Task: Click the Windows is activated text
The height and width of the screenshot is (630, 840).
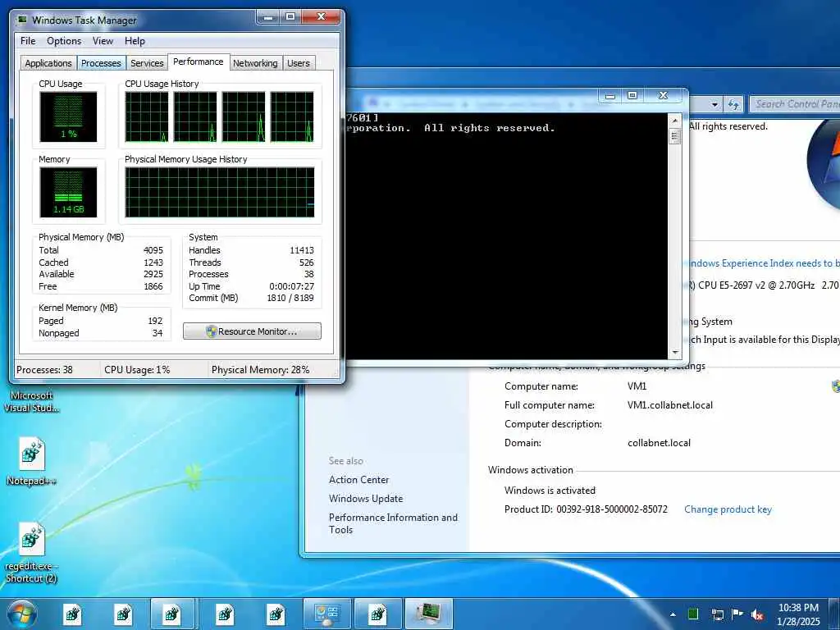Action: (x=550, y=491)
